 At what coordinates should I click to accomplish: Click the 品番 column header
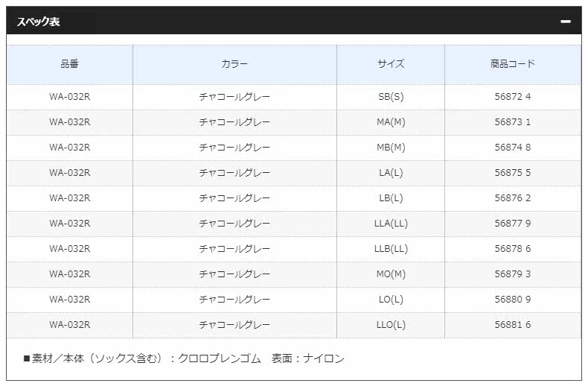pos(69,64)
